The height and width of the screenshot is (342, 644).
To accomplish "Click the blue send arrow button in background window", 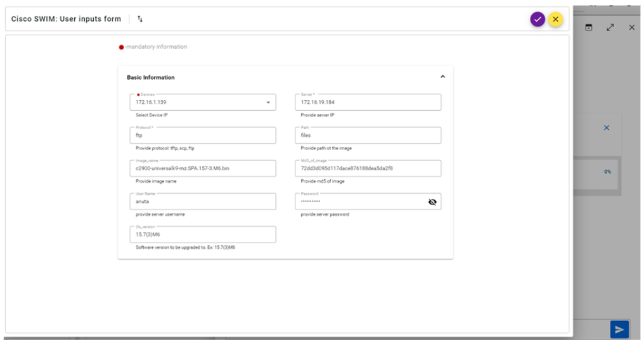I will (619, 329).
